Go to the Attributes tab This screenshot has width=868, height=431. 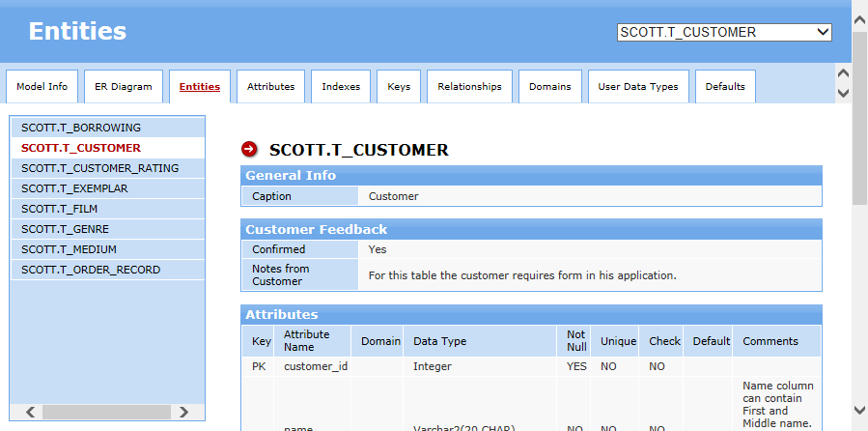click(270, 87)
